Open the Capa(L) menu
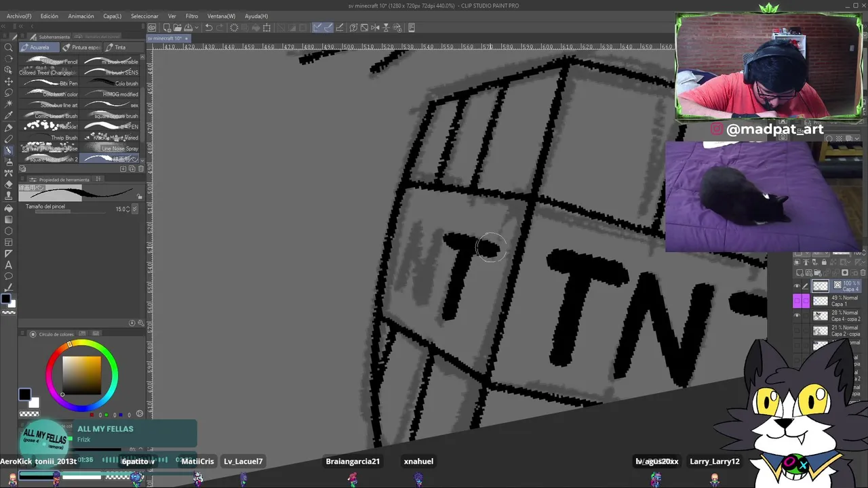 [113, 16]
